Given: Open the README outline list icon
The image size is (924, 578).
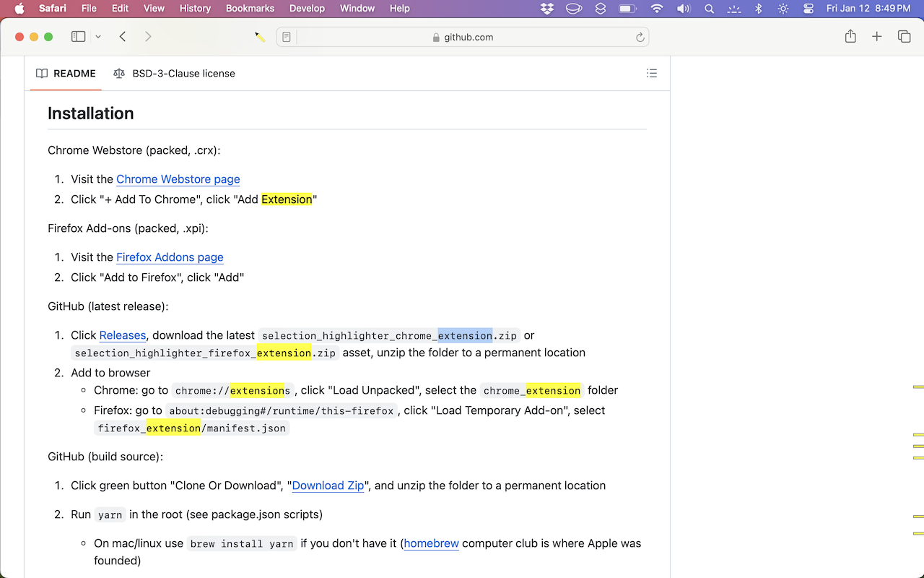Looking at the screenshot, I should point(652,73).
